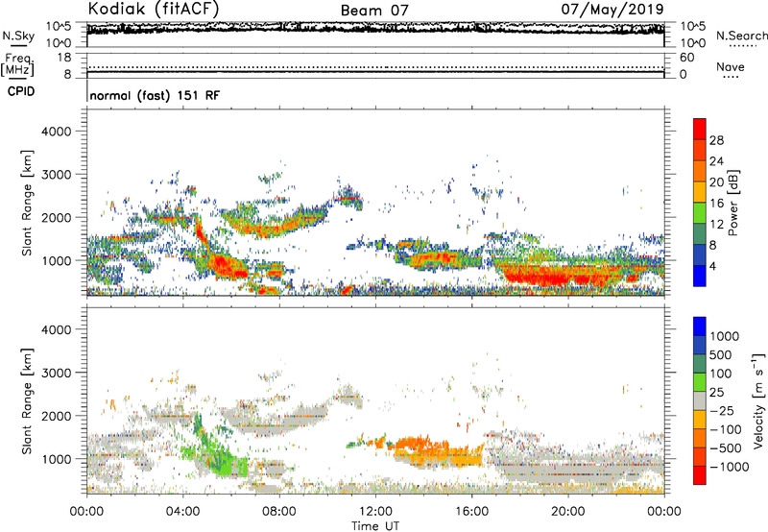Click the right '10^0' noise axis value
This screenshot has width=768, height=532.
tap(692, 43)
